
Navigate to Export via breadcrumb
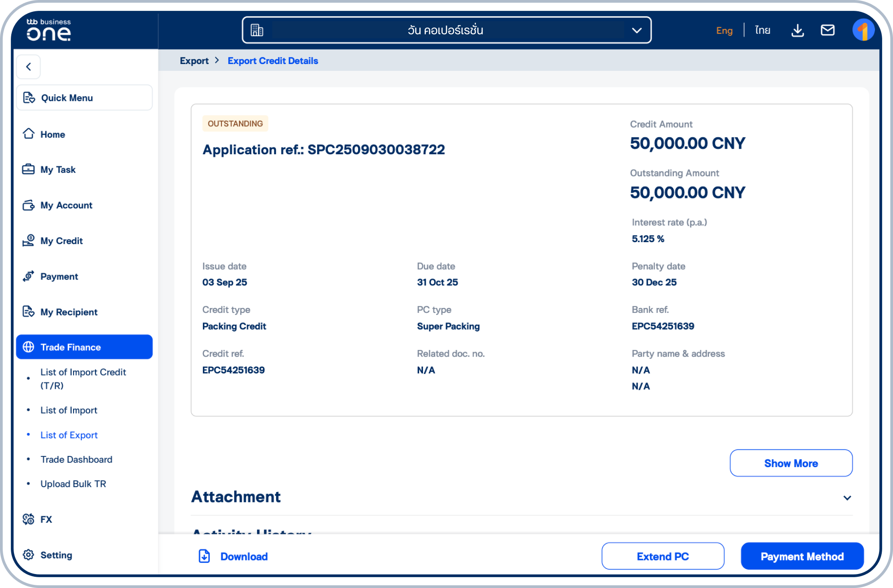(x=194, y=60)
